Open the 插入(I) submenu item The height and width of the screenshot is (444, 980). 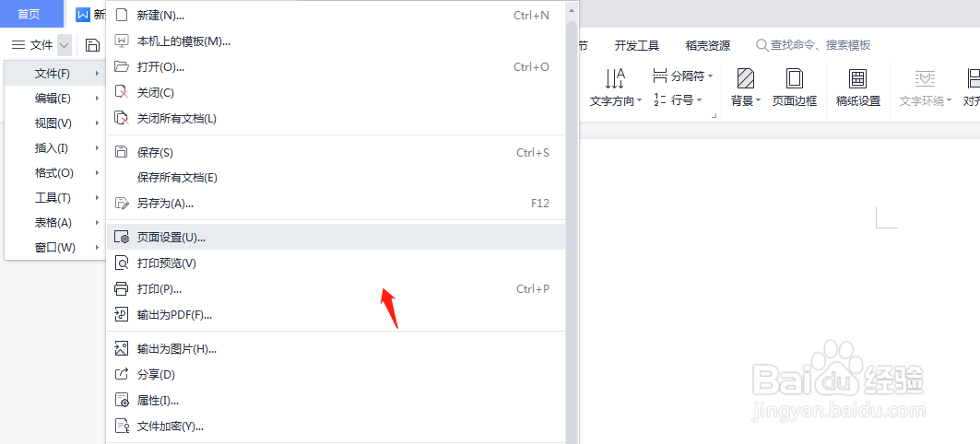pyautogui.click(x=55, y=148)
